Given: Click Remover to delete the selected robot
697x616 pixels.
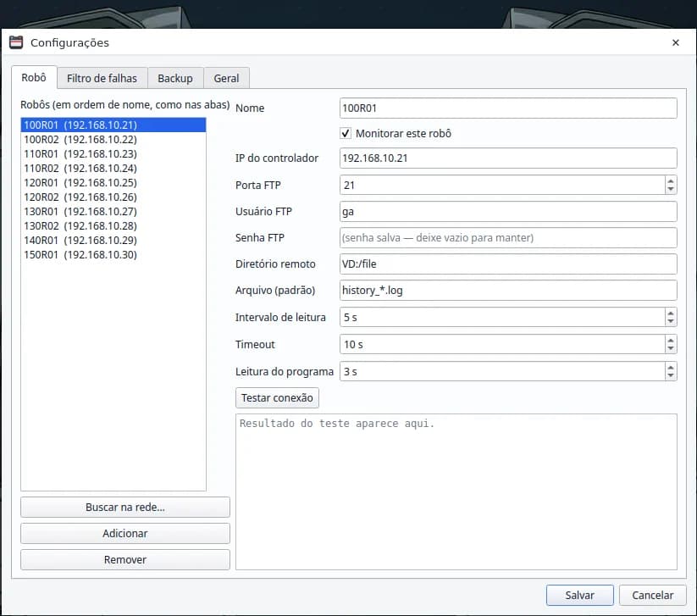Looking at the screenshot, I should (x=124, y=559).
